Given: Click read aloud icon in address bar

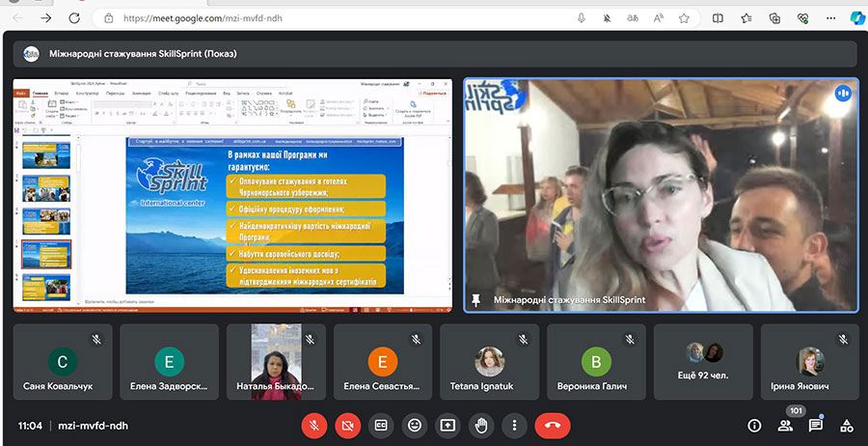Looking at the screenshot, I should tap(658, 17).
